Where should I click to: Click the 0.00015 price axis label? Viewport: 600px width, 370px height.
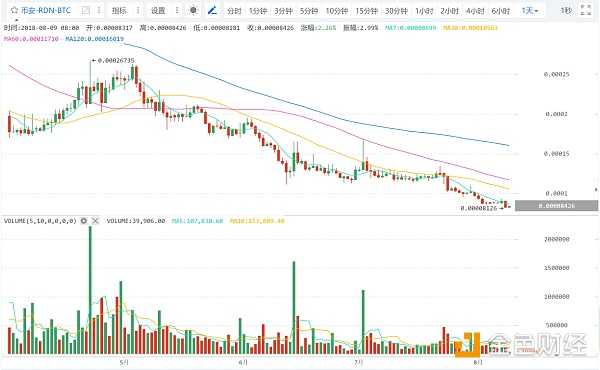click(x=556, y=153)
